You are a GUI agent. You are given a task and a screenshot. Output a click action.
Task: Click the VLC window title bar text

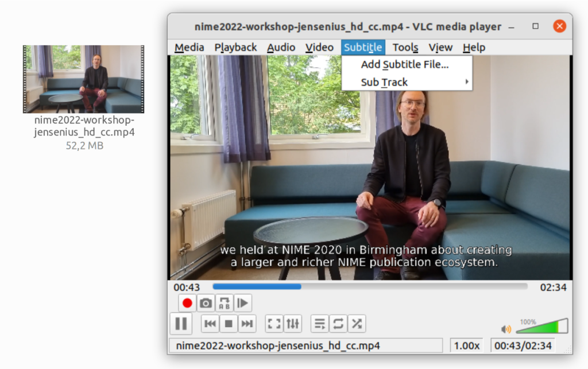347,26
